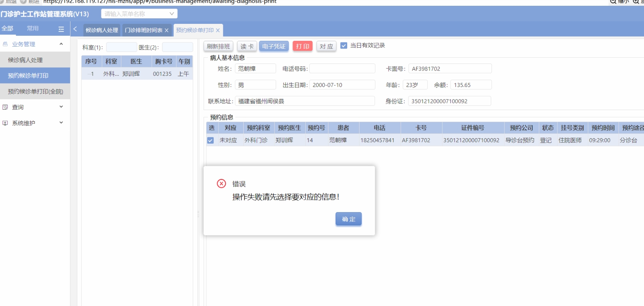Click the 年龄 field showing 23岁
This screenshot has height=306, width=644.
click(415, 85)
